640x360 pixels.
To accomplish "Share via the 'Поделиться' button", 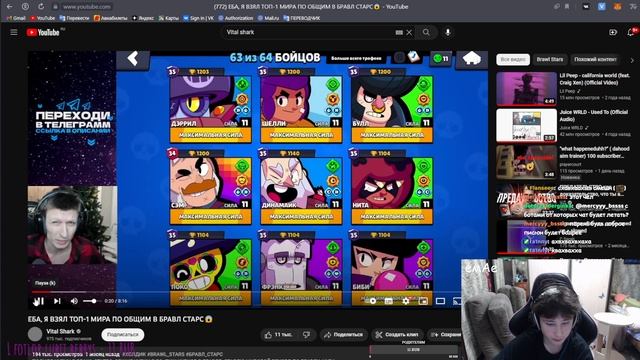I will pos(344,335).
